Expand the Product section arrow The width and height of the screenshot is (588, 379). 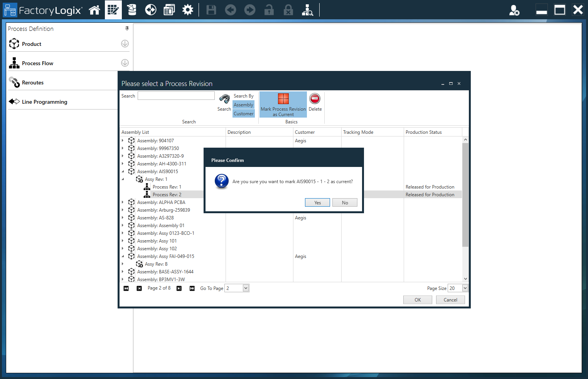[125, 44]
